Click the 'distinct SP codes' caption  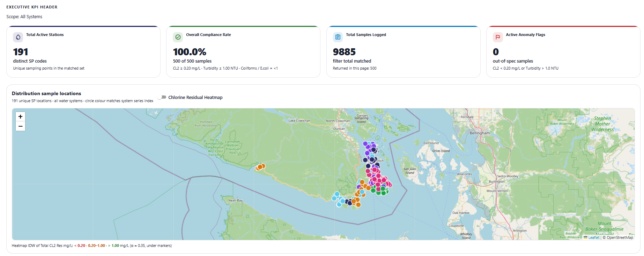tap(30, 61)
